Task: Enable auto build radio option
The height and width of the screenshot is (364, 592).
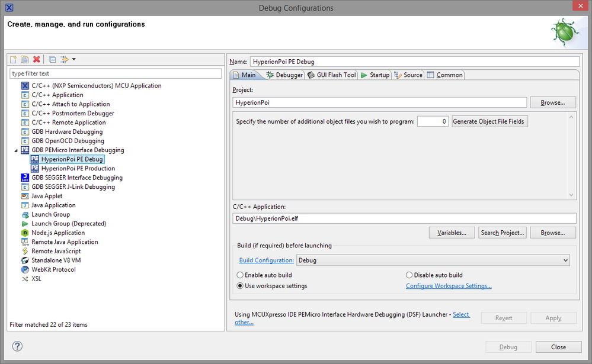Action: click(240, 275)
